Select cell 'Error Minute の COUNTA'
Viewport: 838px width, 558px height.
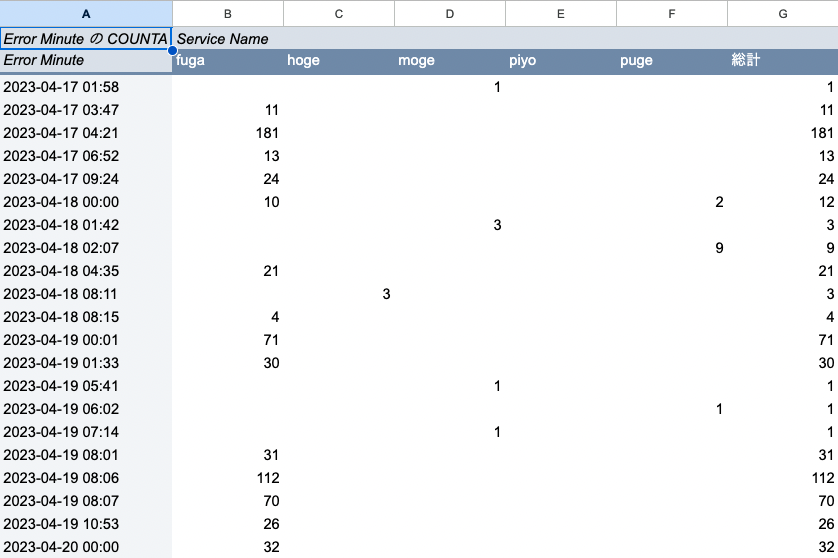pyautogui.click(x=86, y=38)
